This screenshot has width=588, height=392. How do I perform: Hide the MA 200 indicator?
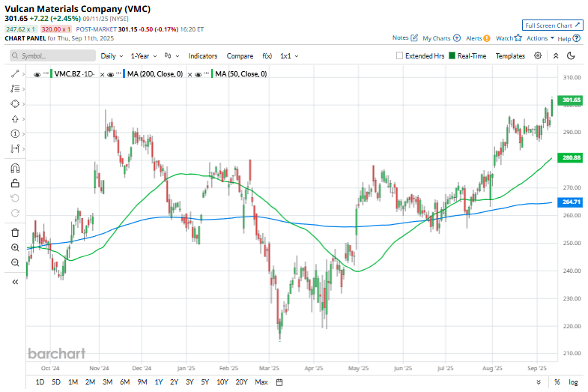coord(110,75)
